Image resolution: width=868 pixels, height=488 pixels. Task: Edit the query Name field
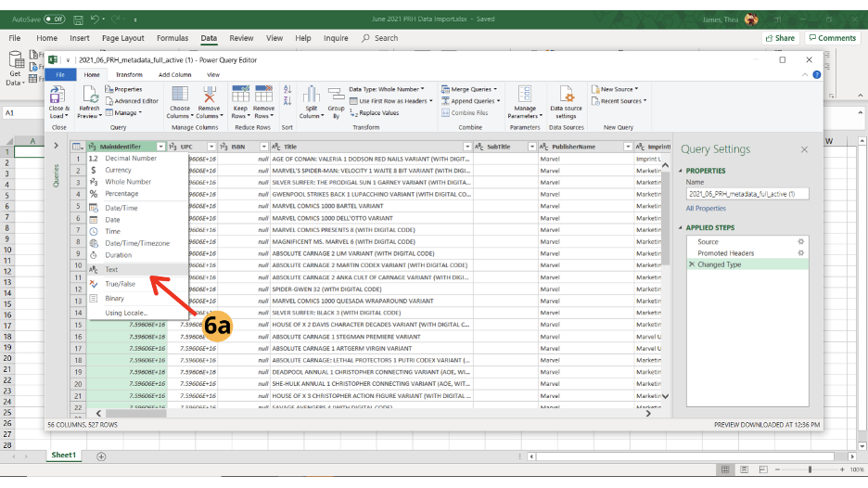click(747, 194)
